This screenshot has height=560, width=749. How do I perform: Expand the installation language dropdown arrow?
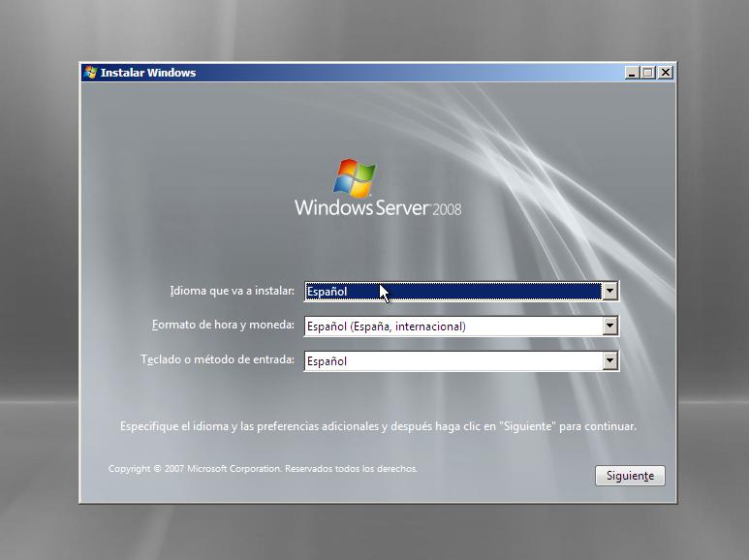[609, 292]
